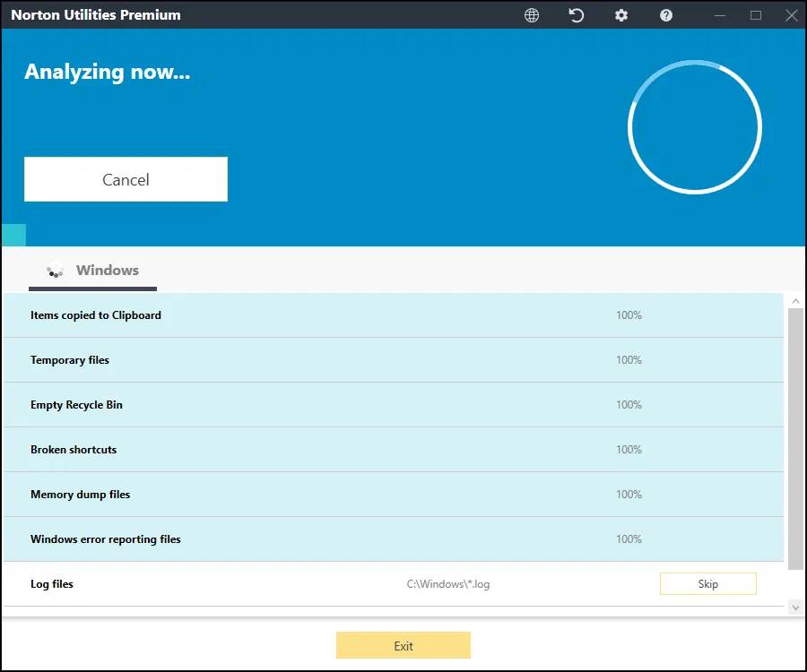Image resolution: width=807 pixels, height=672 pixels.
Task: Minimize the Norton Utilities window
Action: pyautogui.click(x=720, y=15)
